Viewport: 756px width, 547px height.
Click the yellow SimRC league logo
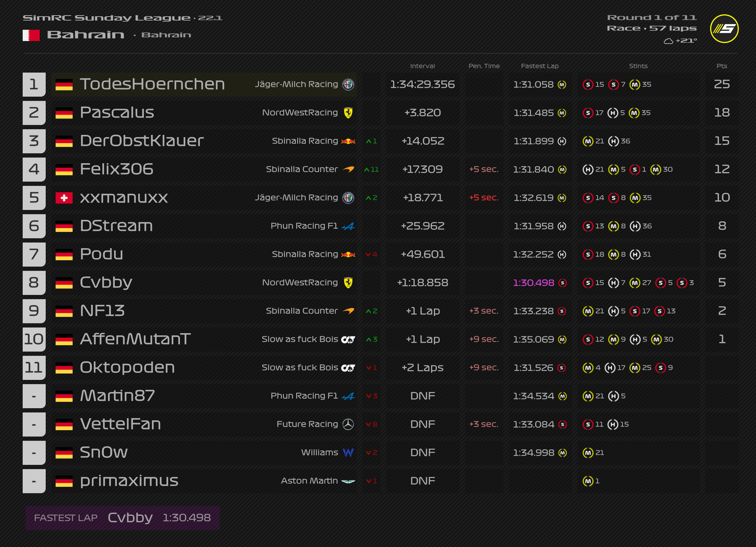click(724, 29)
